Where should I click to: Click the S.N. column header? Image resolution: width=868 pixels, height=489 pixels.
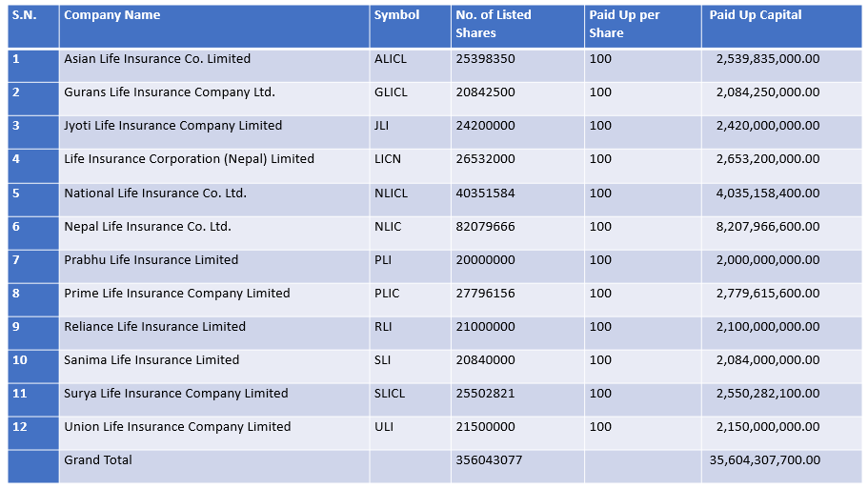pyautogui.click(x=24, y=15)
